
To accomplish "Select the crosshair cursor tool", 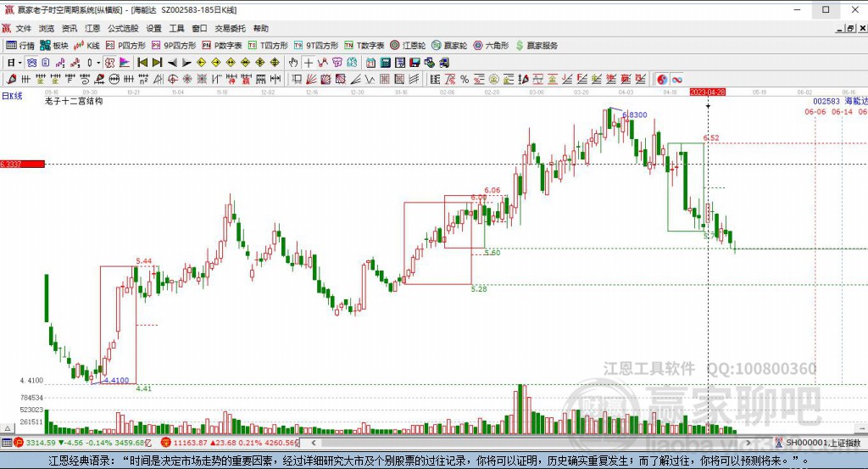I will [x=308, y=63].
